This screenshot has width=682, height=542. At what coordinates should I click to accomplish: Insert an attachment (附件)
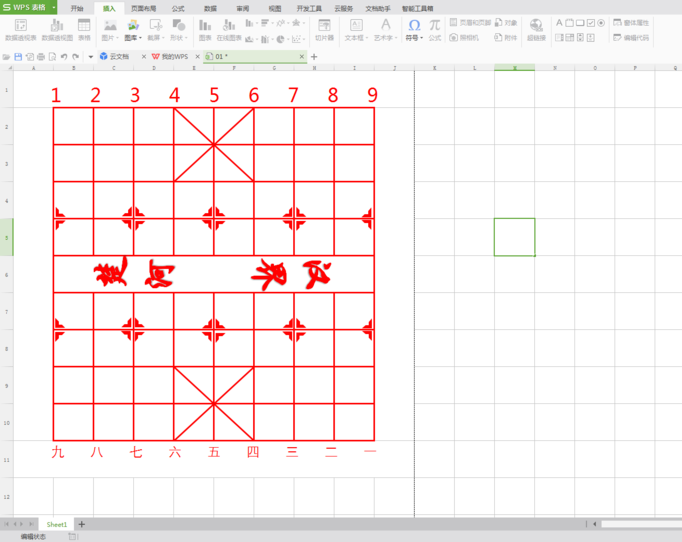pyautogui.click(x=506, y=38)
